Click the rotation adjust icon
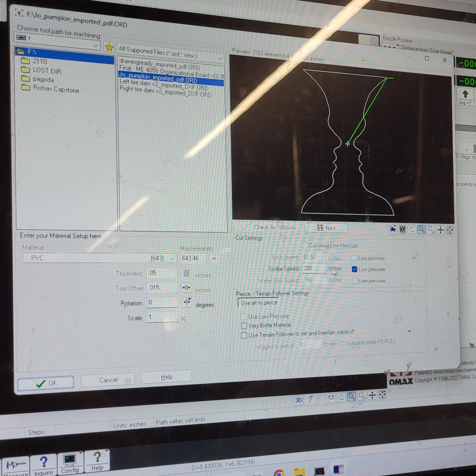The height and width of the screenshot is (476, 476). point(187,302)
